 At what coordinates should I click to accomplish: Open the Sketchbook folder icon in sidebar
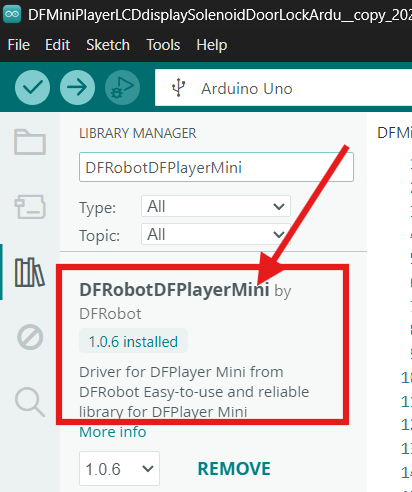30,142
